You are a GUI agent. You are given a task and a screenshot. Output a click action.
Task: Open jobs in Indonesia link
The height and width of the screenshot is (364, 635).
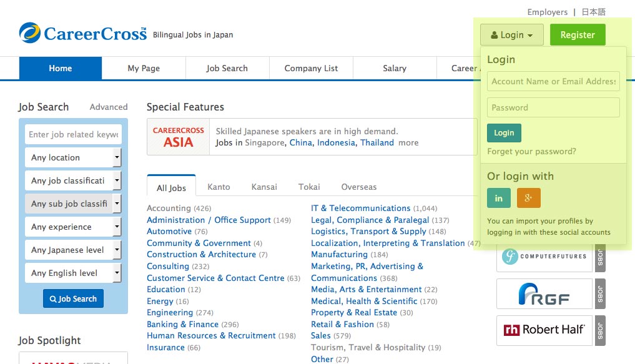click(x=336, y=142)
